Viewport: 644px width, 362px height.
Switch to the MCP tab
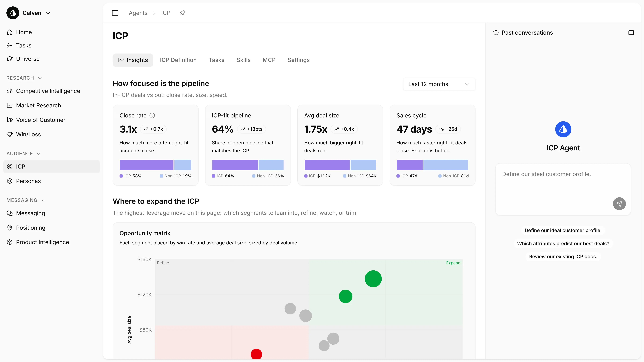pyautogui.click(x=269, y=60)
